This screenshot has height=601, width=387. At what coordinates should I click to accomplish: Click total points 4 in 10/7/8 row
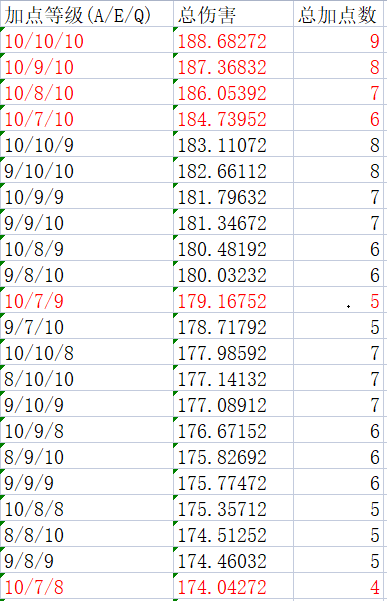click(338, 587)
